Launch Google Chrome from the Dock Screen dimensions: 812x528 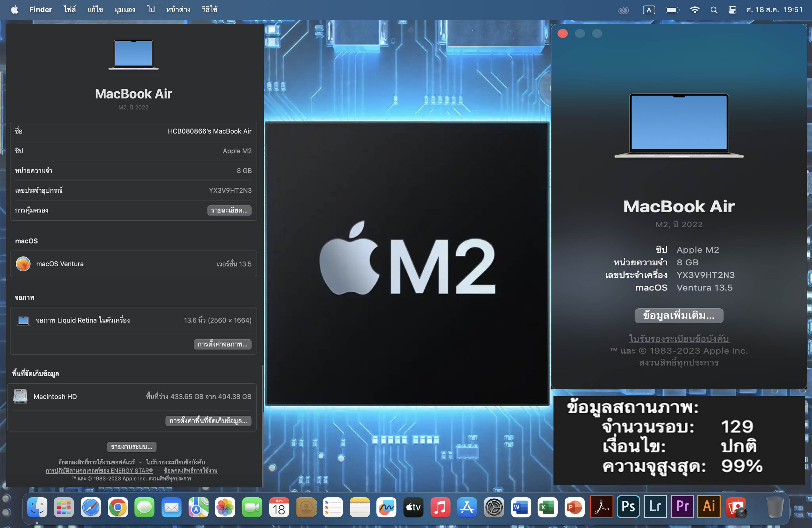pyautogui.click(x=118, y=507)
